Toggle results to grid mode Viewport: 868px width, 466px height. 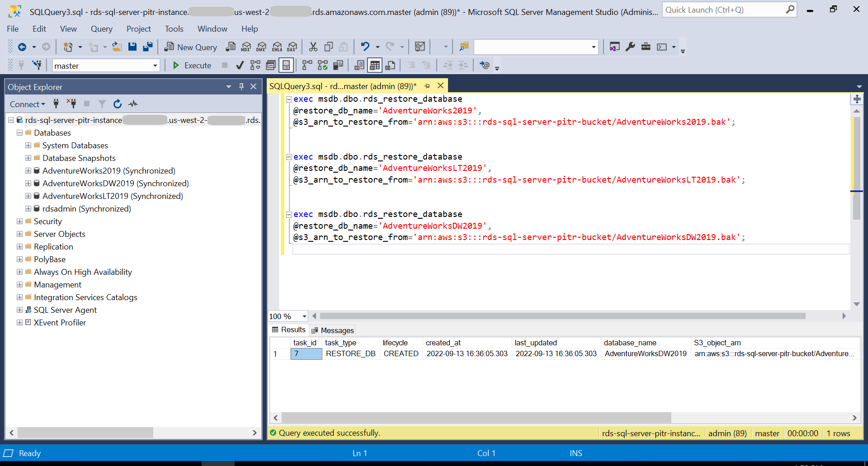coord(375,65)
